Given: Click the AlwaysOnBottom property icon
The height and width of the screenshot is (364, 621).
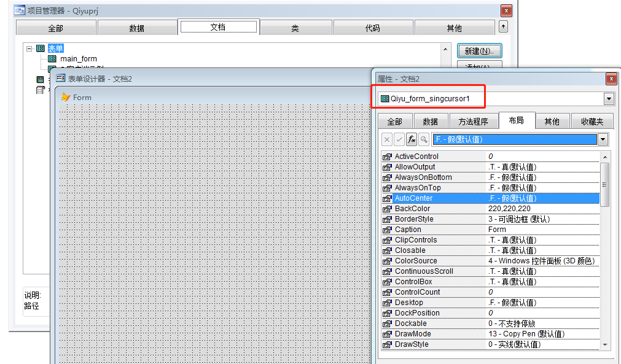Looking at the screenshot, I should click(x=387, y=177).
